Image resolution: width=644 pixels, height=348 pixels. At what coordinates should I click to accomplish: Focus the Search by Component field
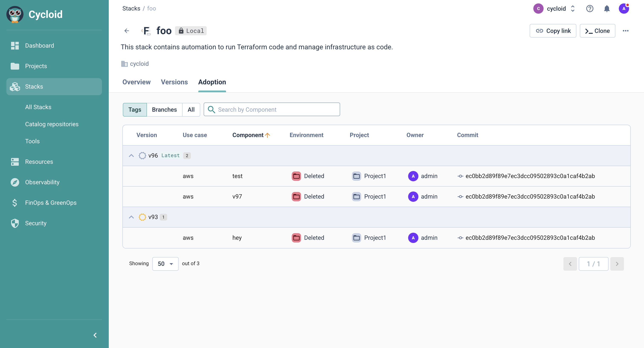coord(272,109)
